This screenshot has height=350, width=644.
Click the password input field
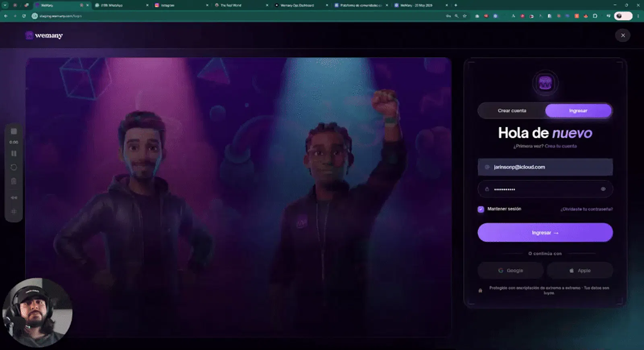pos(545,189)
